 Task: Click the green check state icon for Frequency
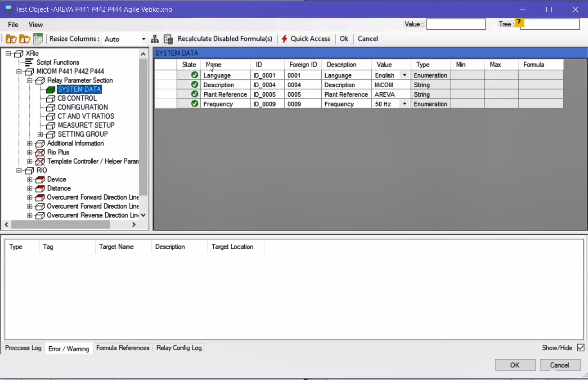tap(194, 103)
